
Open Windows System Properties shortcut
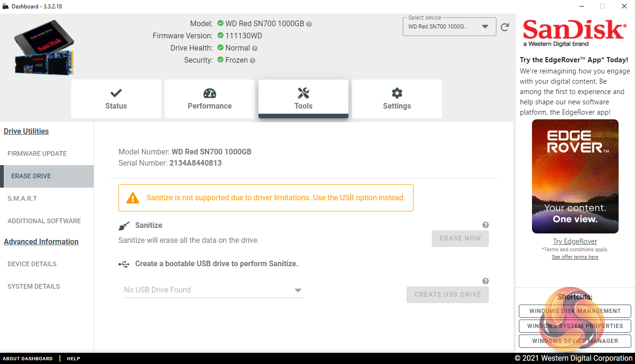[x=575, y=326]
